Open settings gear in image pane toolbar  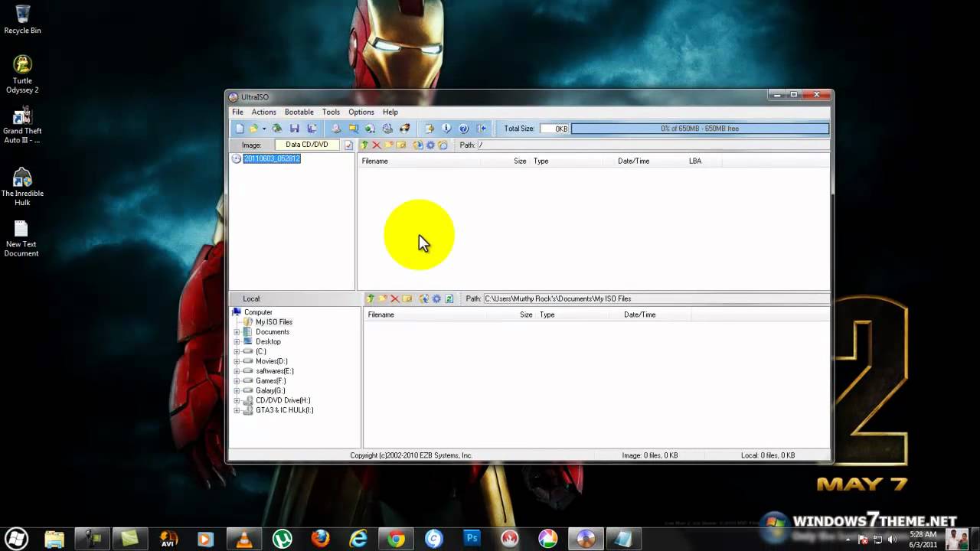pyautogui.click(x=430, y=145)
